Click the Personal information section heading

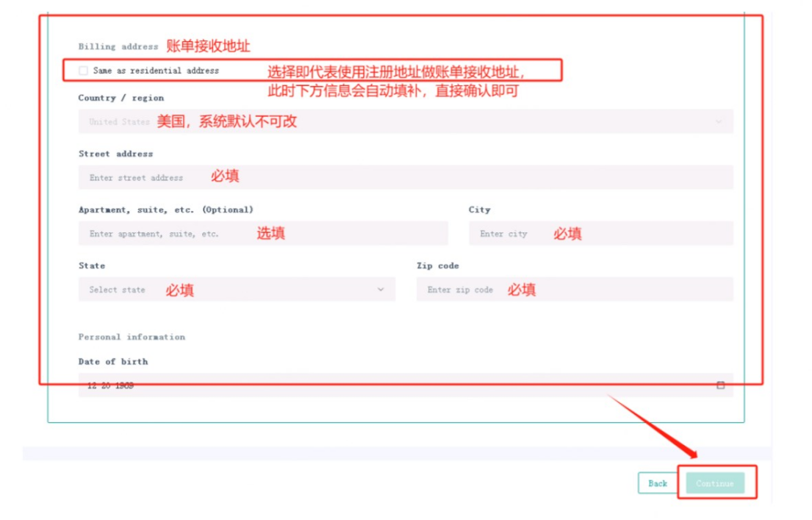[132, 337]
